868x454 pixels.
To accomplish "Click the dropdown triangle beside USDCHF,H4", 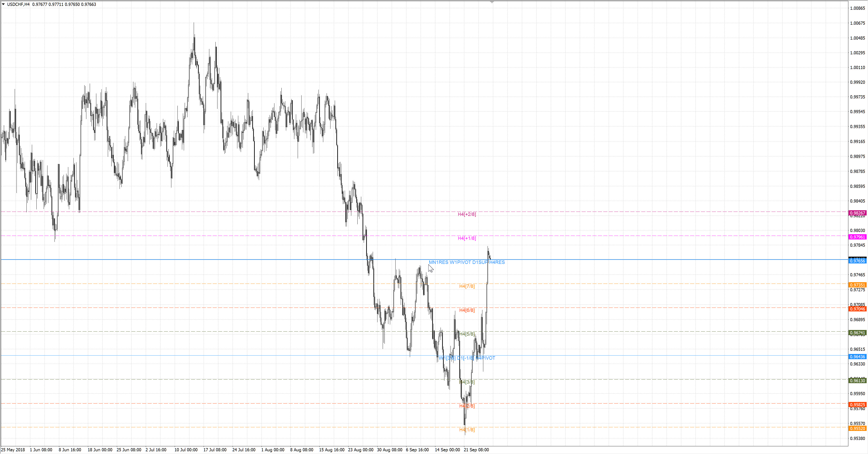I will [3, 4].
